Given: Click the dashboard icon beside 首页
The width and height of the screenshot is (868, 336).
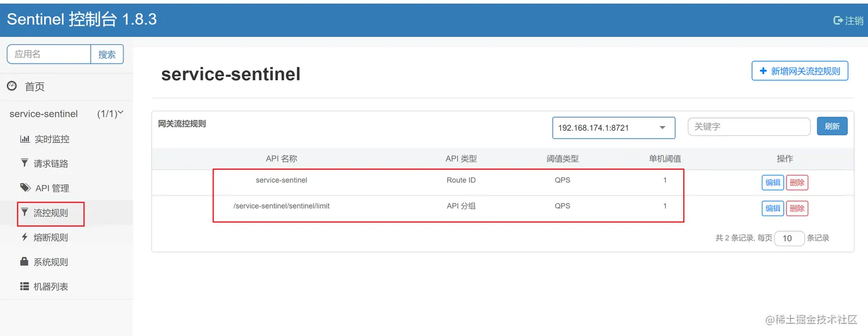Looking at the screenshot, I should (x=11, y=86).
